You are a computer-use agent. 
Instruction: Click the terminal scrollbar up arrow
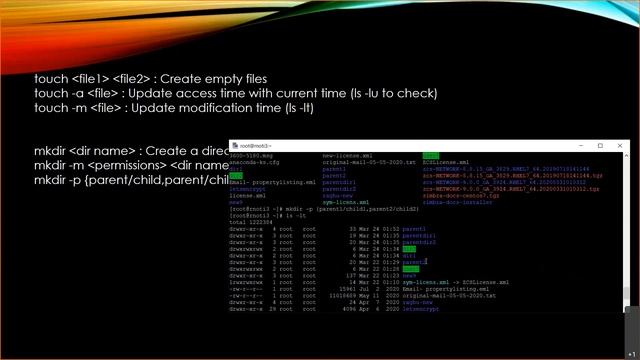point(627,156)
